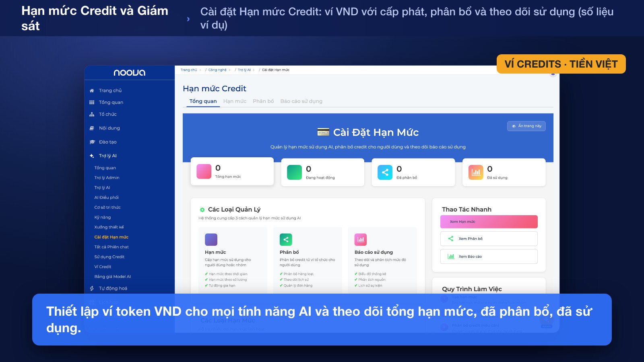644x362 pixels.
Task: Open Sử dụng Credit submenu item
Action: coord(109,257)
